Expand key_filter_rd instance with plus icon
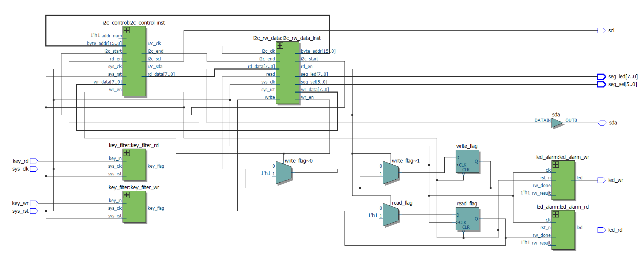Viewport: 644px width, 261px height. coord(127,153)
